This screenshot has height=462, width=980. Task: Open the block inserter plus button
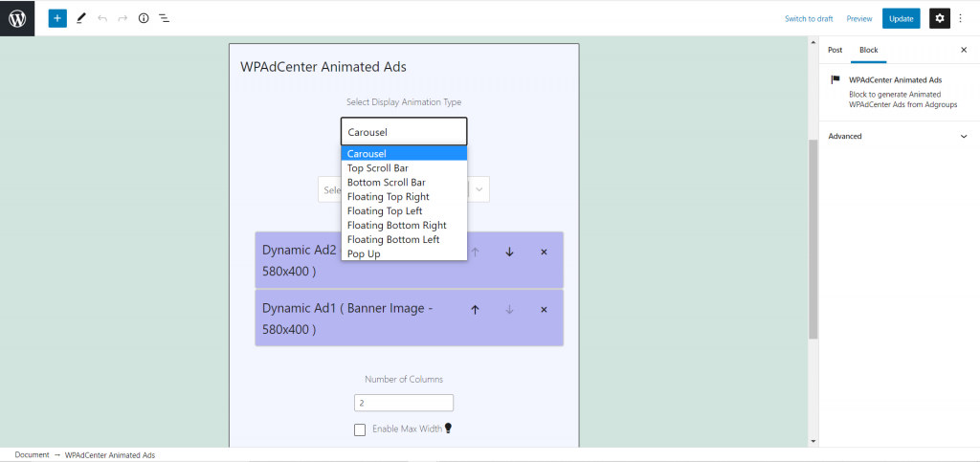(x=57, y=18)
